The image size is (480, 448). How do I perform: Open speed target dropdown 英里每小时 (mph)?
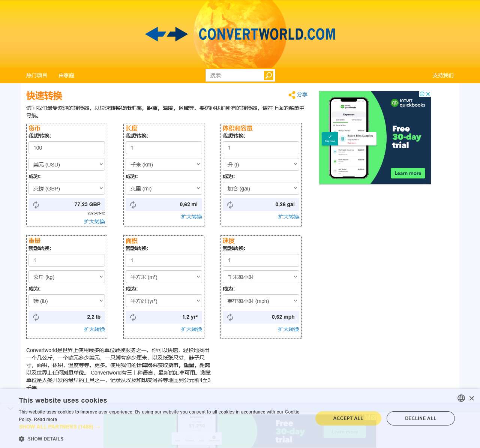(x=261, y=301)
